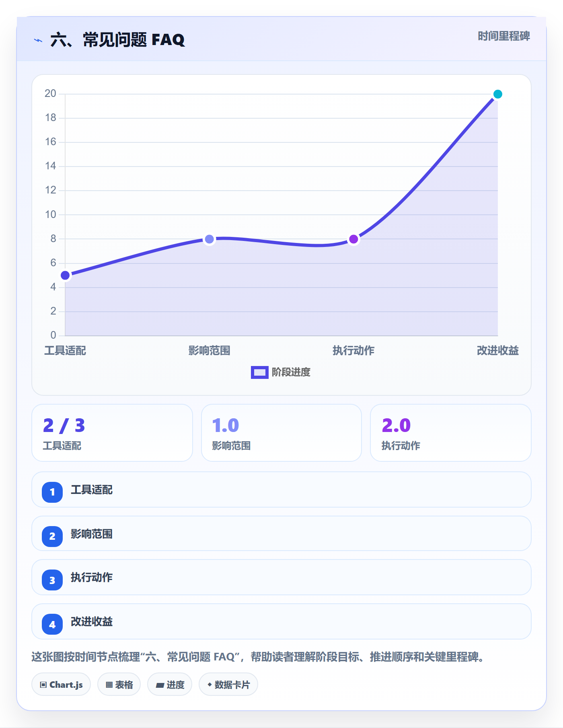
Task: Click the number 2 badge in the list
Action: (x=52, y=536)
